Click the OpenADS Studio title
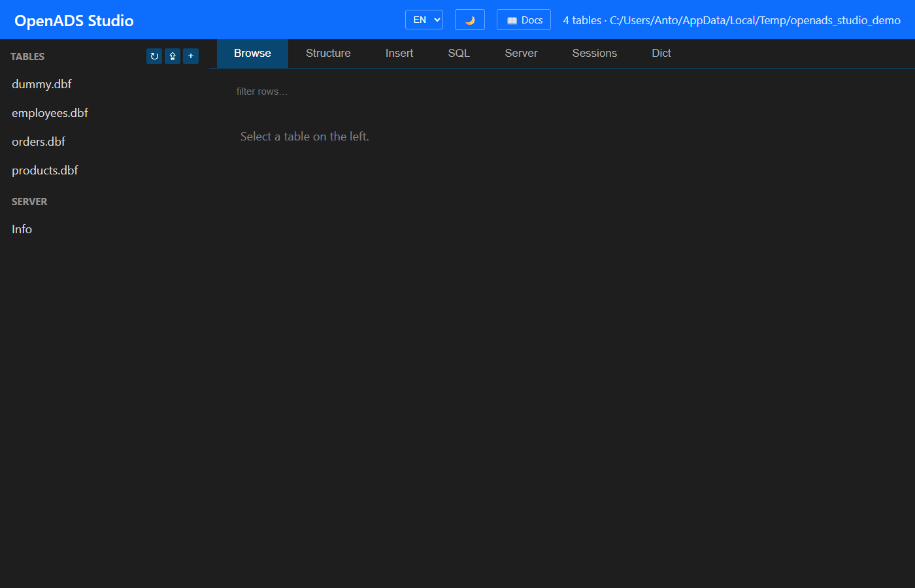The width and height of the screenshot is (915, 588). click(x=74, y=20)
